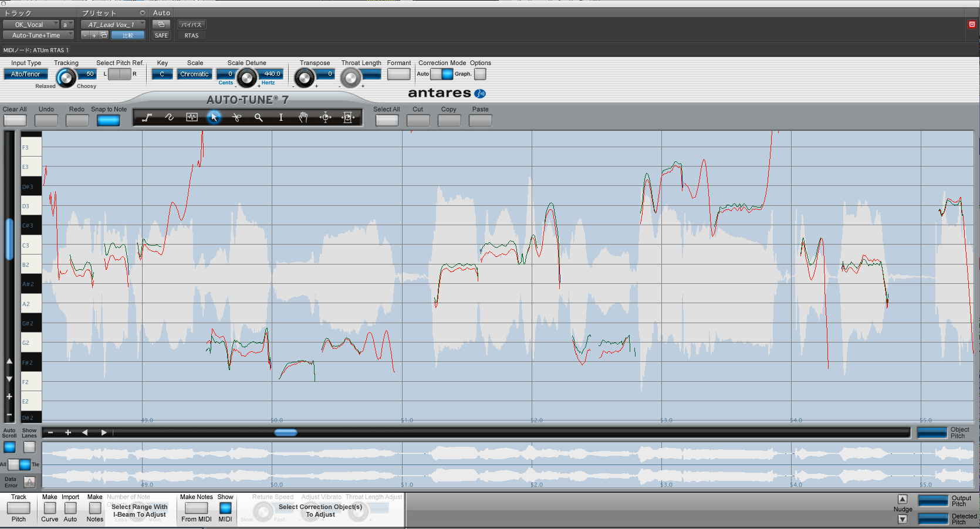The width and height of the screenshot is (980, 529).
Task: Toggle Show MIDI
Action: click(225, 508)
